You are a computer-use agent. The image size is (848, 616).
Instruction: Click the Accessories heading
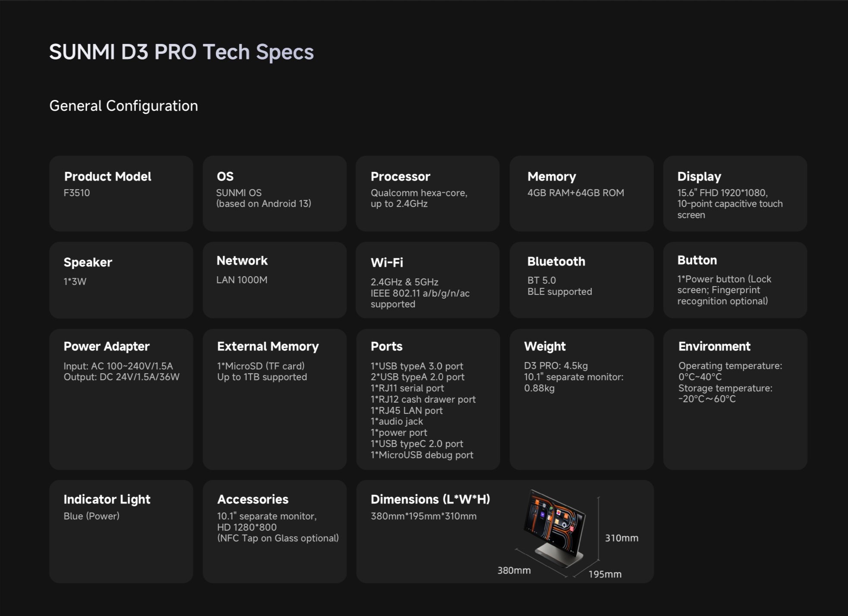(253, 499)
